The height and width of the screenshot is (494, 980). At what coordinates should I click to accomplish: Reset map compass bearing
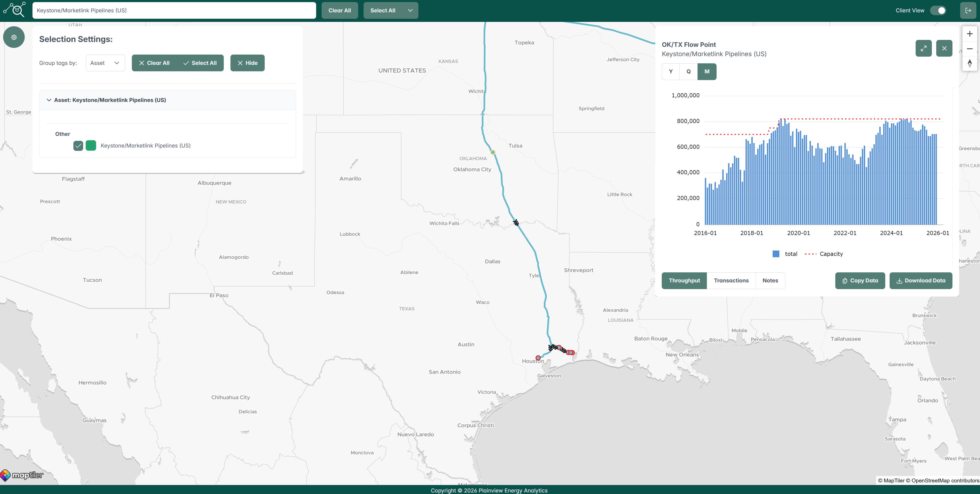click(969, 63)
